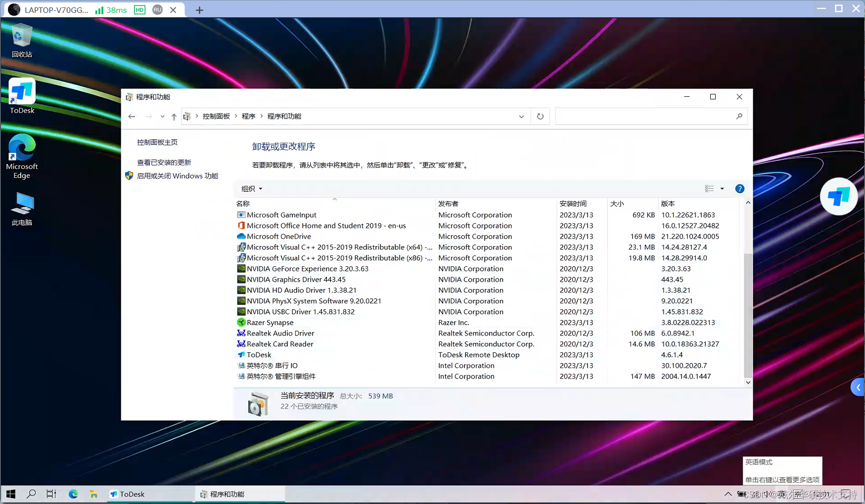The image size is (865, 504).
Task: Select NVIDIA HD Audio Driver row
Action: 487,291
